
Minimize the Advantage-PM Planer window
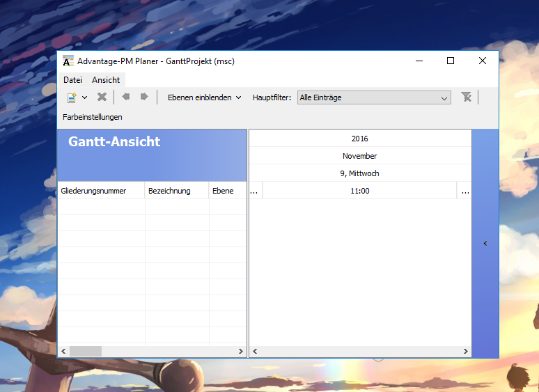[x=419, y=61]
